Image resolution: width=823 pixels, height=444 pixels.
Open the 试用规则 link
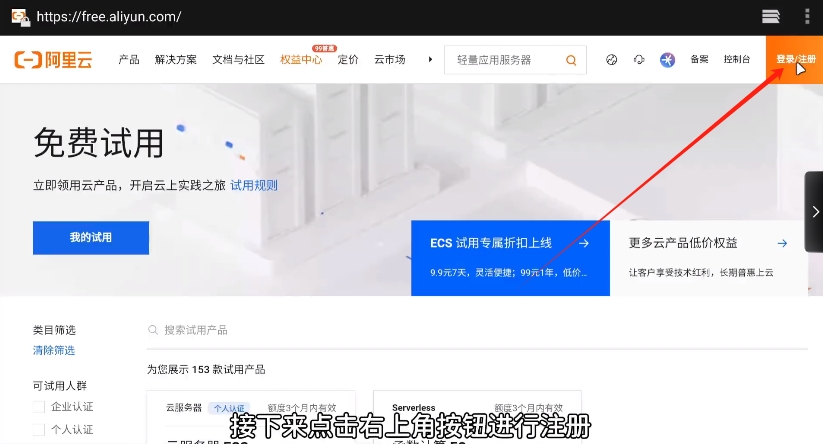(x=254, y=185)
